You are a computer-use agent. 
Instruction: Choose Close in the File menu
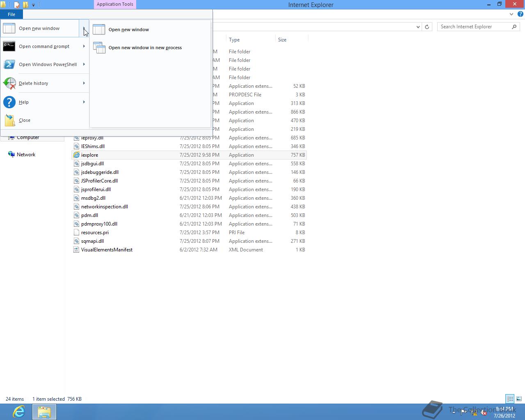[44, 120]
